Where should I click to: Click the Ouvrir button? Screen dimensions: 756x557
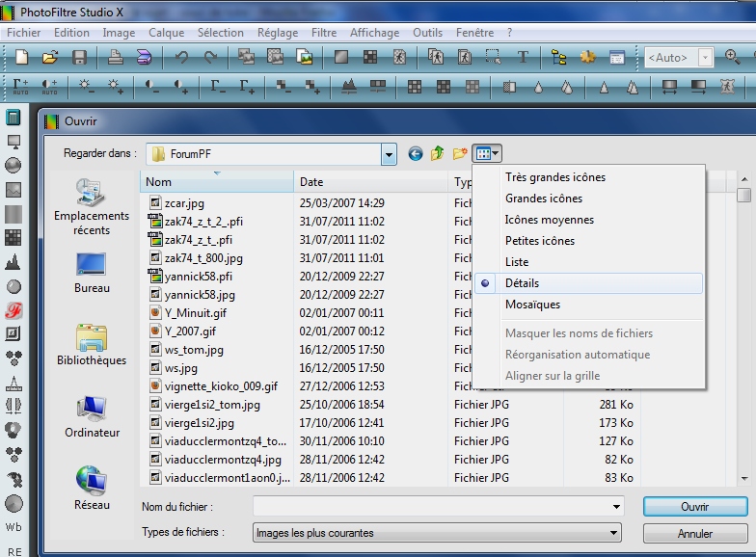point(695,507)
